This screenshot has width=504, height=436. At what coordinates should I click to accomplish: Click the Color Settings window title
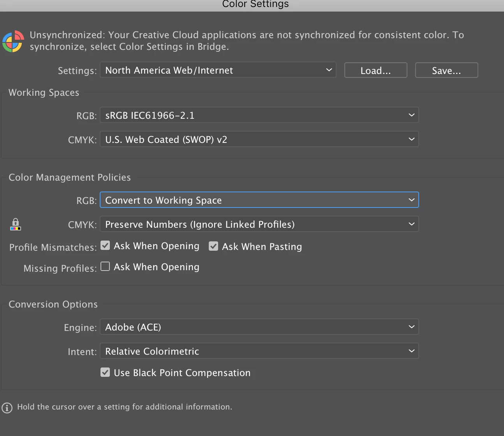[256, 4]
